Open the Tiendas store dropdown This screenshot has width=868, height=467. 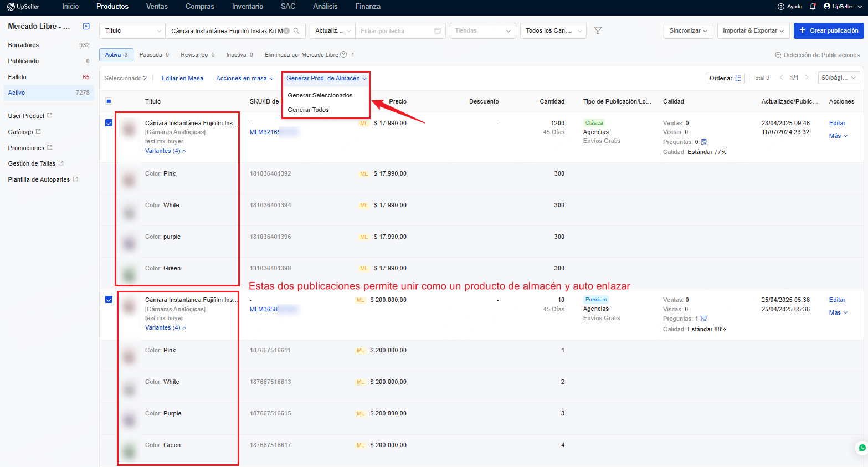tap(482, 31)
